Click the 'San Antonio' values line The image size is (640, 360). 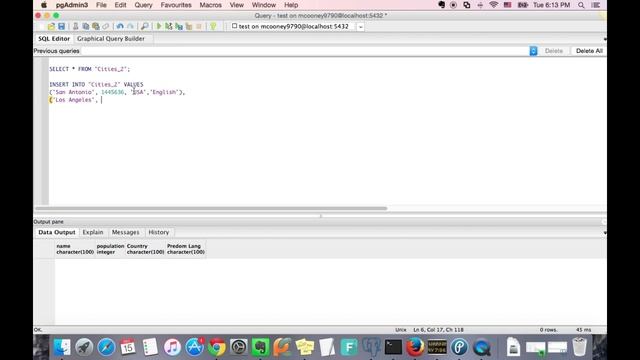117,92
